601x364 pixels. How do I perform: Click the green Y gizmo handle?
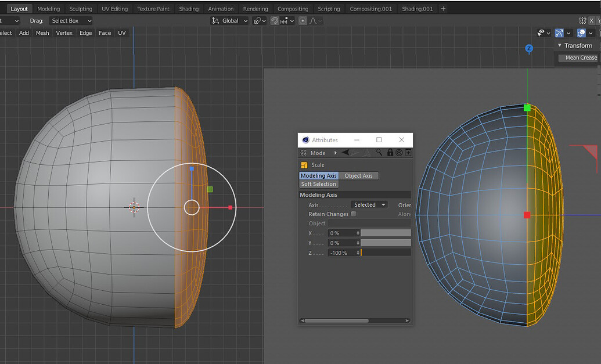click(x=210, y=189)
